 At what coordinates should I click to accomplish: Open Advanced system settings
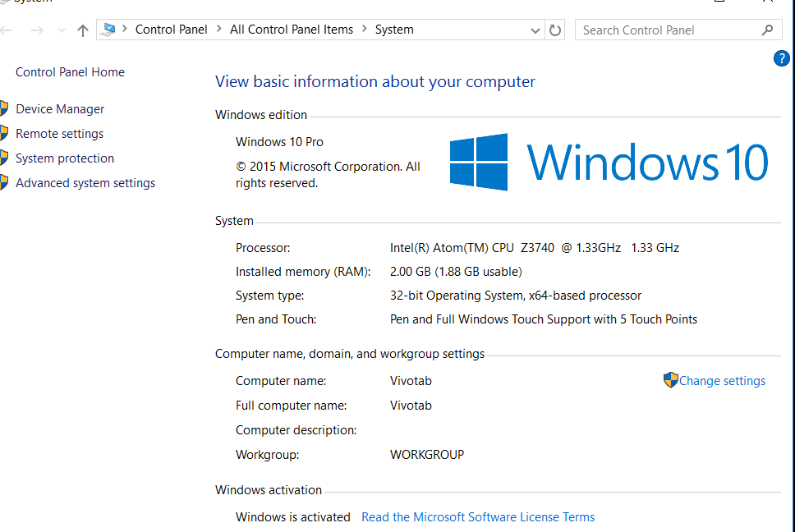85,183
